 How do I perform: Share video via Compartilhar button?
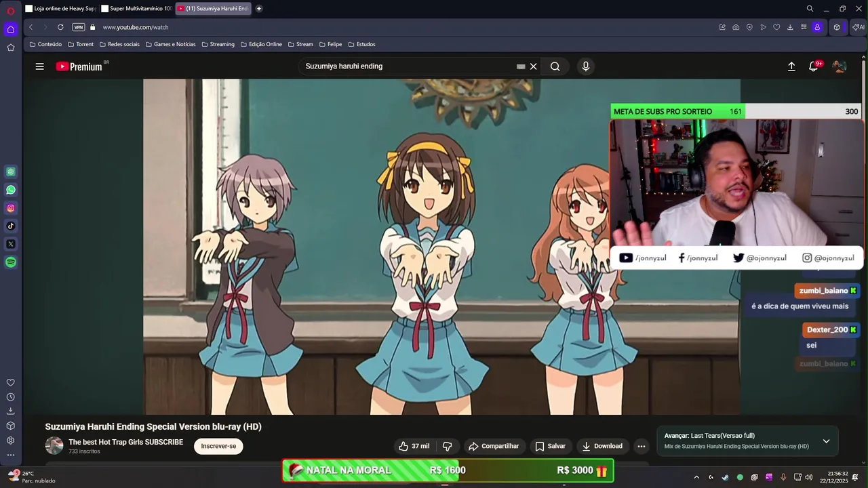(494, 446)
